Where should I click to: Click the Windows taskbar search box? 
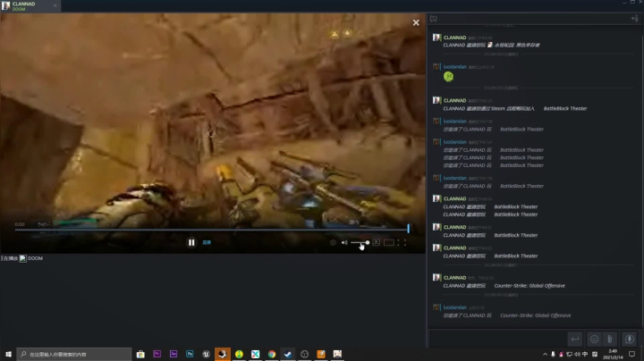click(74, 354)
